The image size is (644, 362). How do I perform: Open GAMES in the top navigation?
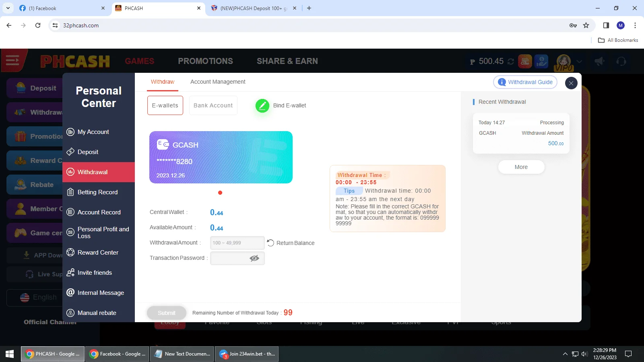[x=140, y=61]
